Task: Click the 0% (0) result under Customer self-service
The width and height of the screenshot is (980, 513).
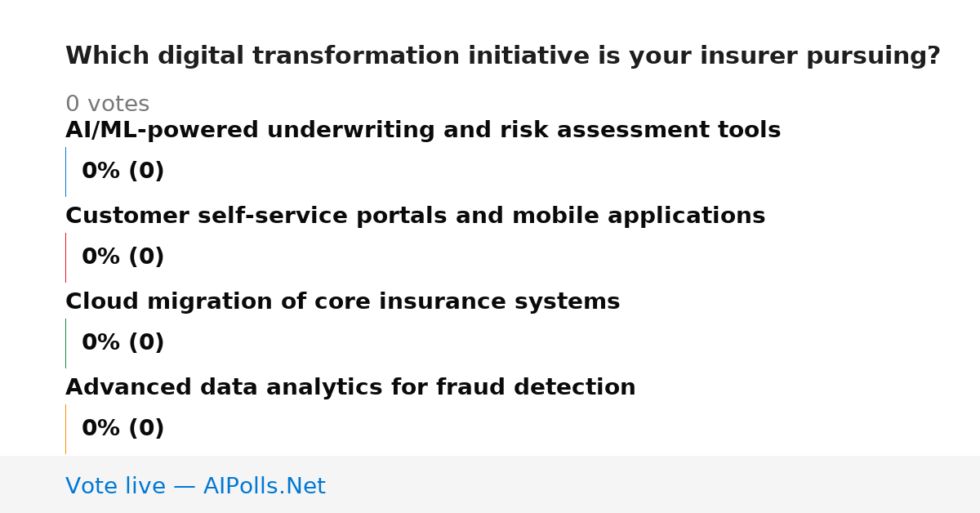Action: point(123,257)
